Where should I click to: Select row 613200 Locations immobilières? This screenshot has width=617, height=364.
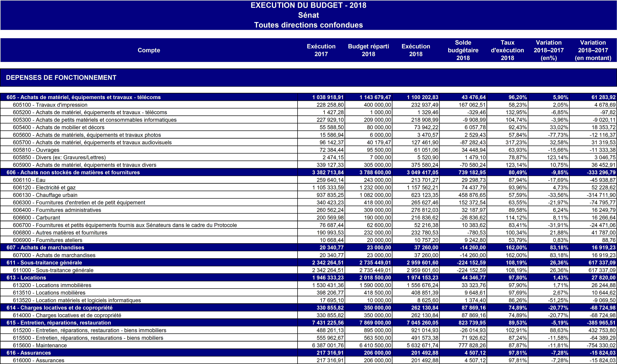pos(52,285)
